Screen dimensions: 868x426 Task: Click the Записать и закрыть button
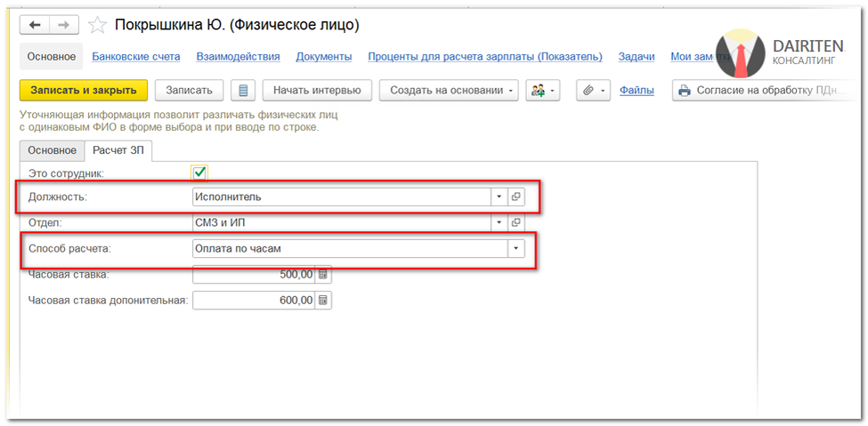(x=84, y=90)
